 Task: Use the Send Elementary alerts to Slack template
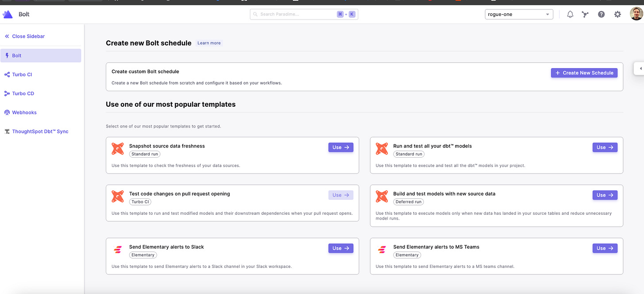click(341, 248)
